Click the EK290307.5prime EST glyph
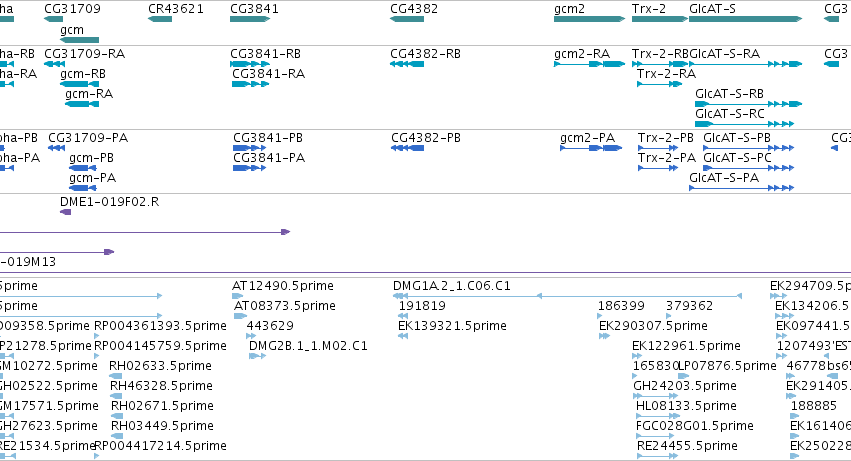This screenshot has height=461, width=851. 605,336
